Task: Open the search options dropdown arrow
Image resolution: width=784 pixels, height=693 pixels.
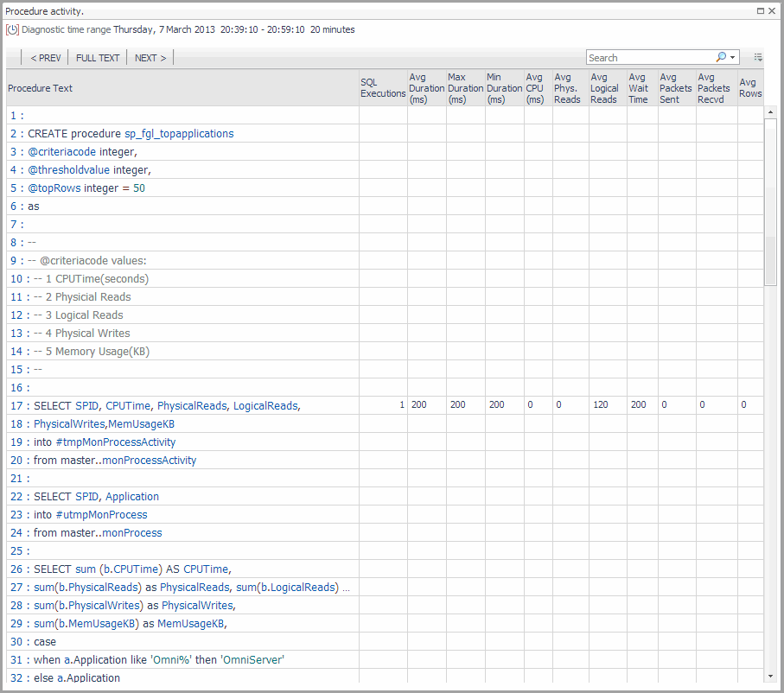Action: point(734,58)
